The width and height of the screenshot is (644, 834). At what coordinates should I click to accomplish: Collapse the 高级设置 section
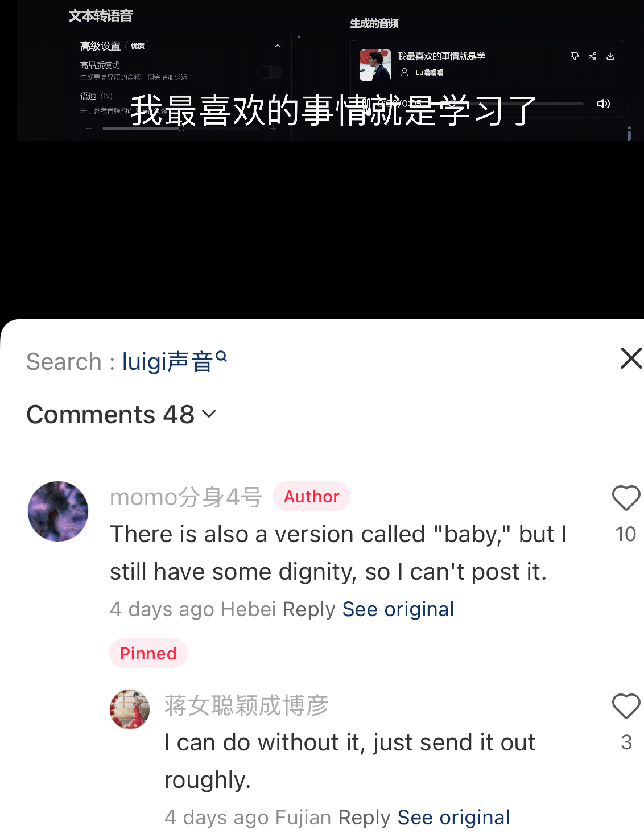(278, 46)
